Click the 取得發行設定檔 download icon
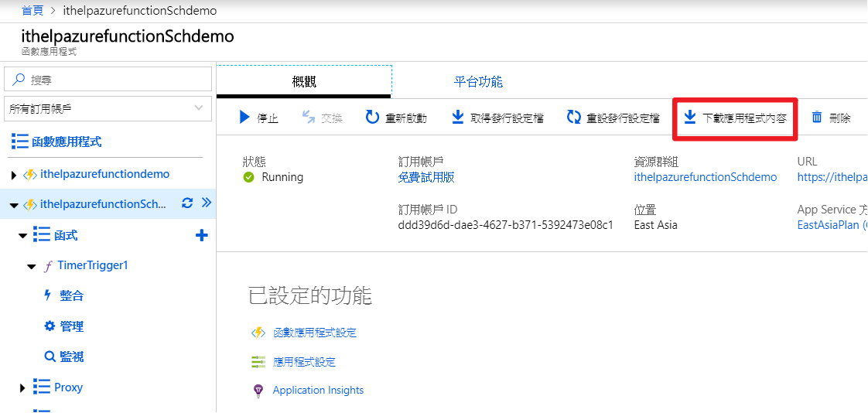 pos(458,118)
